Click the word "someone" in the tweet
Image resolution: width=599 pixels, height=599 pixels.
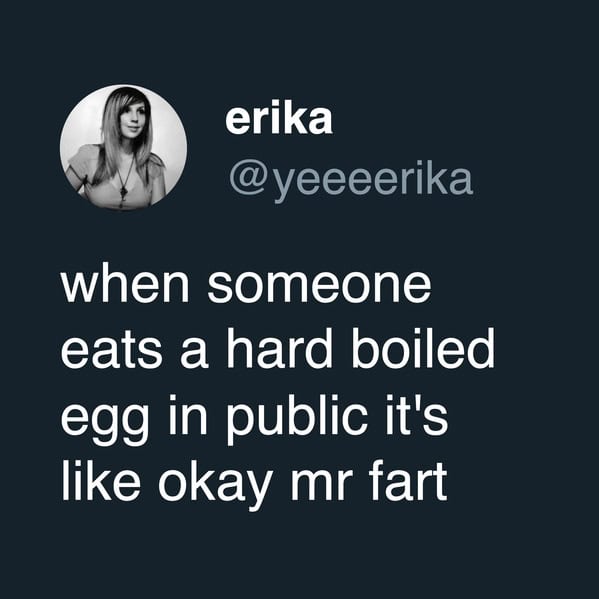point(319,286)
